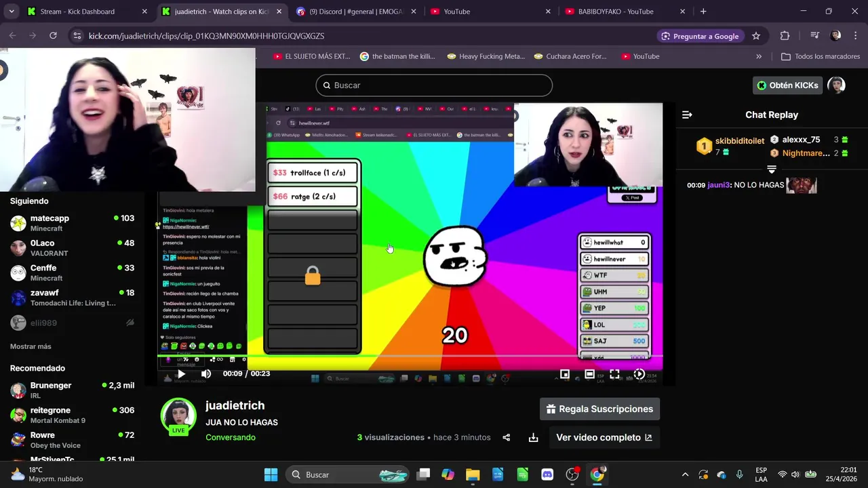Open Chrome profile avatar

coord(835,36)
